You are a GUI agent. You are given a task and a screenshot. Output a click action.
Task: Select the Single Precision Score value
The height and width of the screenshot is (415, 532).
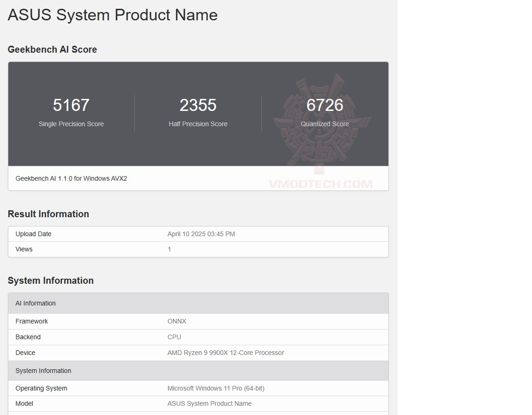pos(71,105)
